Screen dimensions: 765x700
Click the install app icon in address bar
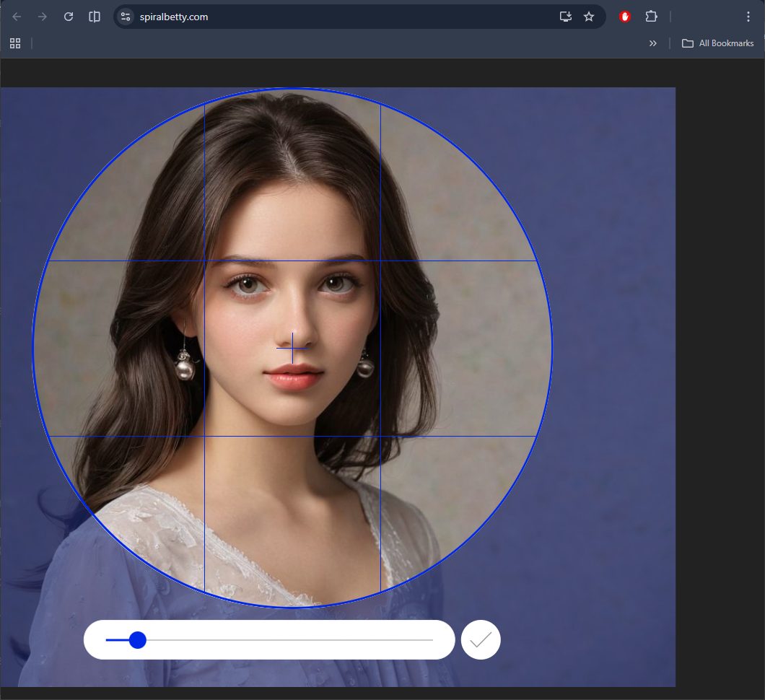click(566, 17)
